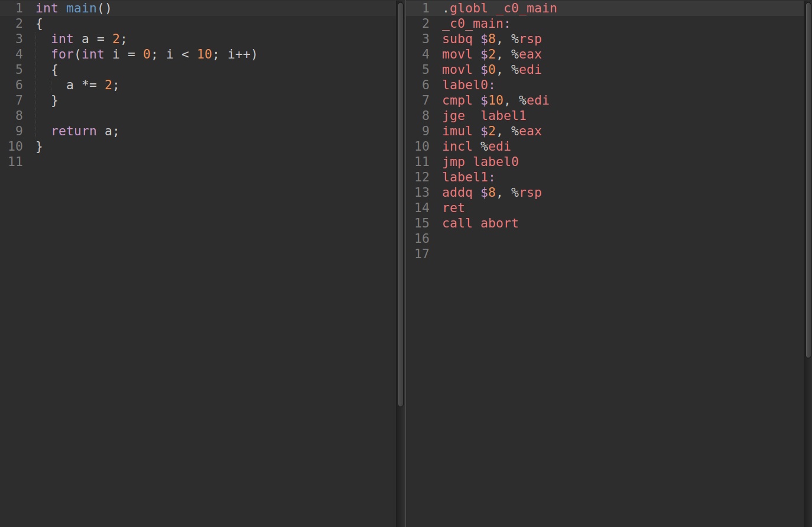Click line number 17 in the assembly gutter
The image size is (812, 527).
(422, 254)
